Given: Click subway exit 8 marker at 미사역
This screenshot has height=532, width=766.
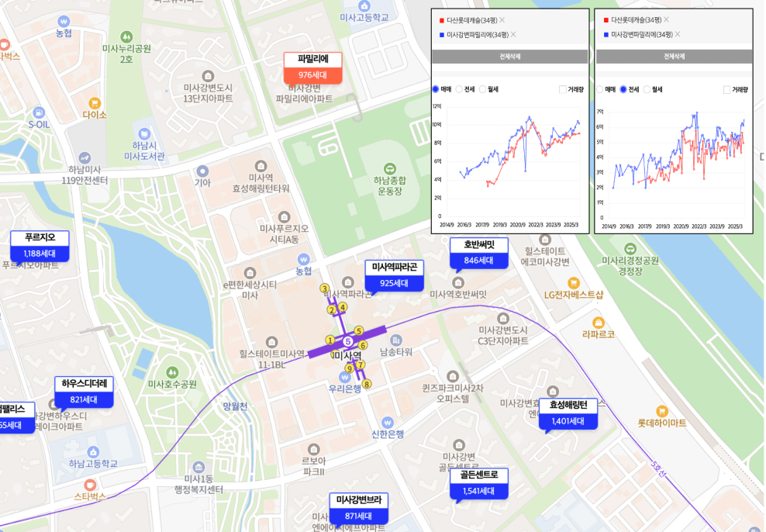Looking at the screenshot, I should (x=367, y=383).
